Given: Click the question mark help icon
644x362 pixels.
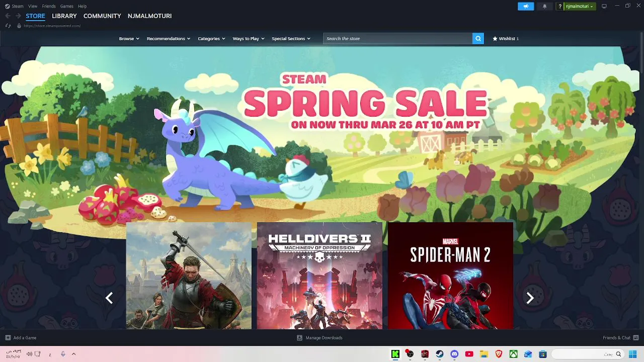Looking at the screenshot, I should tap(559, 6).
